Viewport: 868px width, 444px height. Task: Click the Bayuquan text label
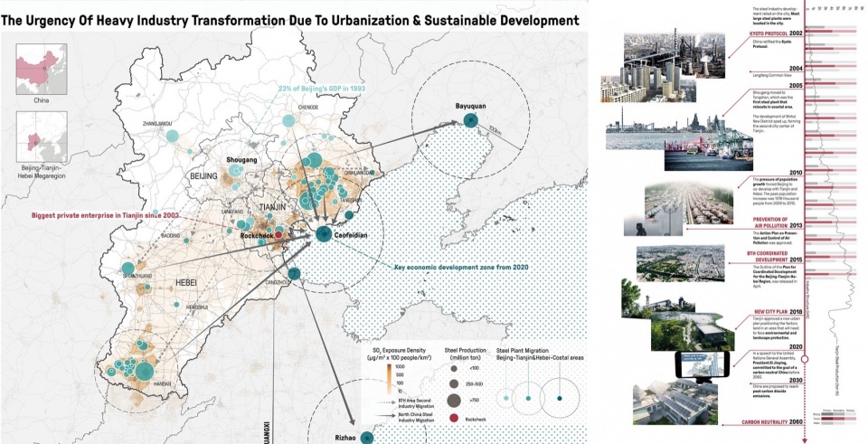tap(470, 106)
